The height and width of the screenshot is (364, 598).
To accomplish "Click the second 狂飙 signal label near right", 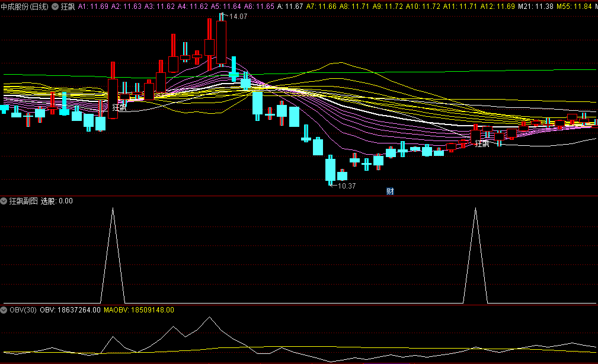I will [x=482, y=143].
